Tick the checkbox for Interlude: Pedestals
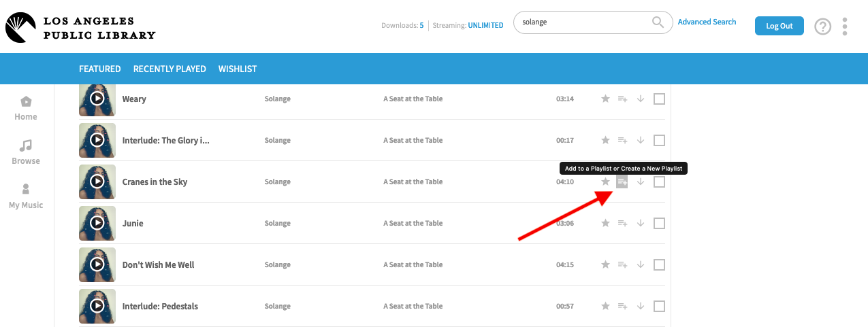Viewport: 868px width, 327px height. (659, 307)
